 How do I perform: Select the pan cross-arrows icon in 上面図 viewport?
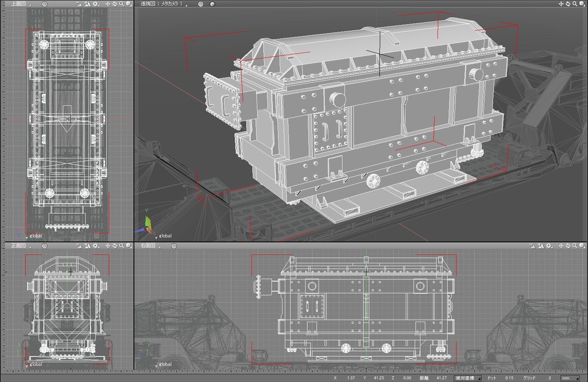pos(108,4)
